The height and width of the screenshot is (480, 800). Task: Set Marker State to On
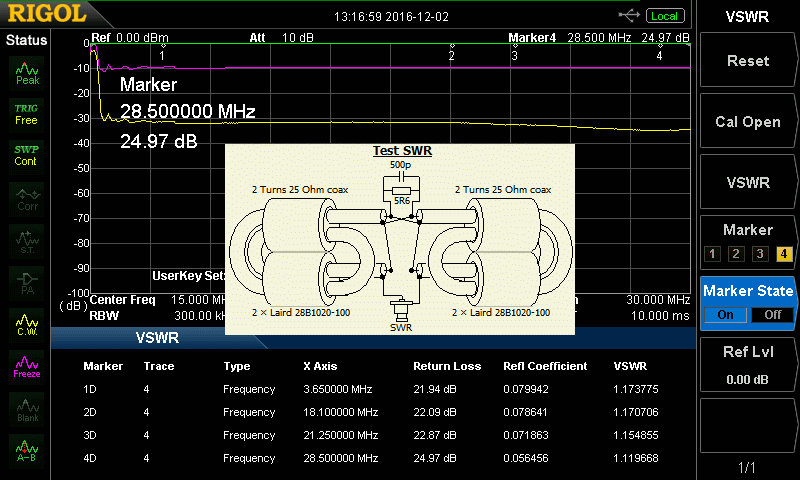725,314
